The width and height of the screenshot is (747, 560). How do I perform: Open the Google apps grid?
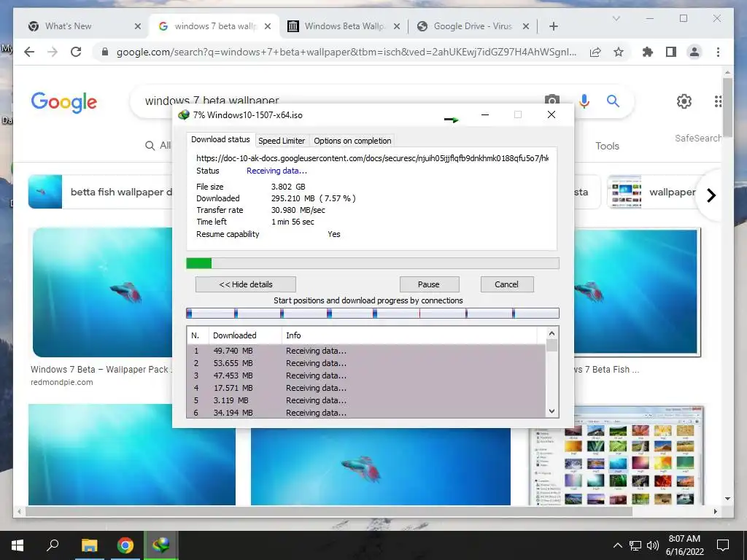tap(718, 101)
